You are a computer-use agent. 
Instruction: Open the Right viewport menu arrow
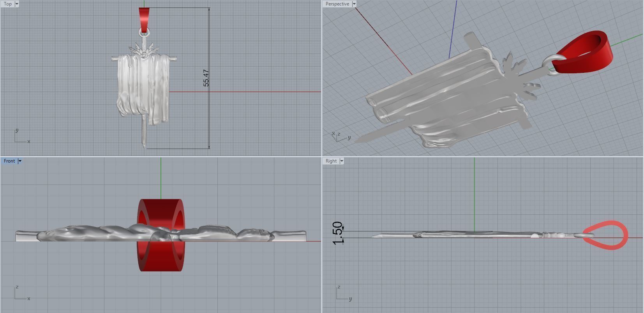[x=342, y=161]
